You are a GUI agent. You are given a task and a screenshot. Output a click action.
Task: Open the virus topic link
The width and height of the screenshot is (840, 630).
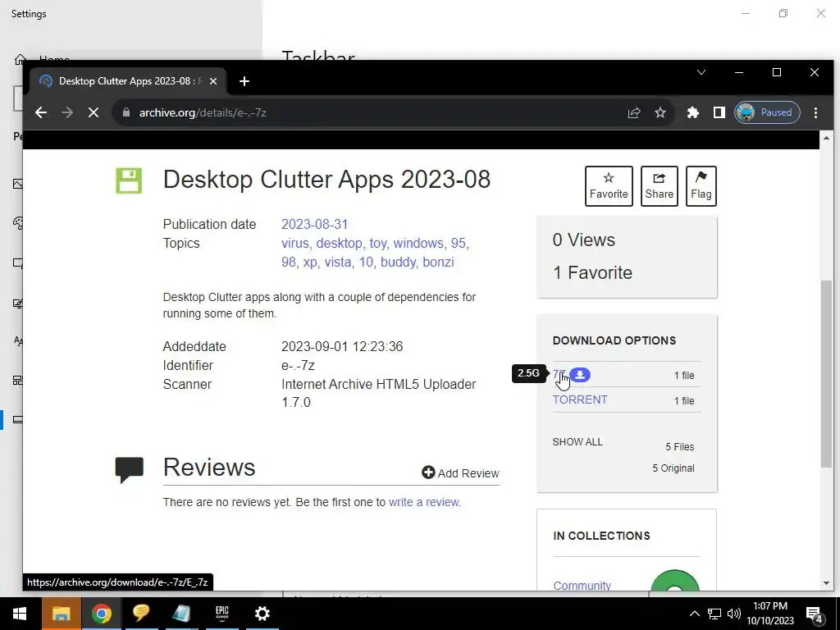coord(294,243)
